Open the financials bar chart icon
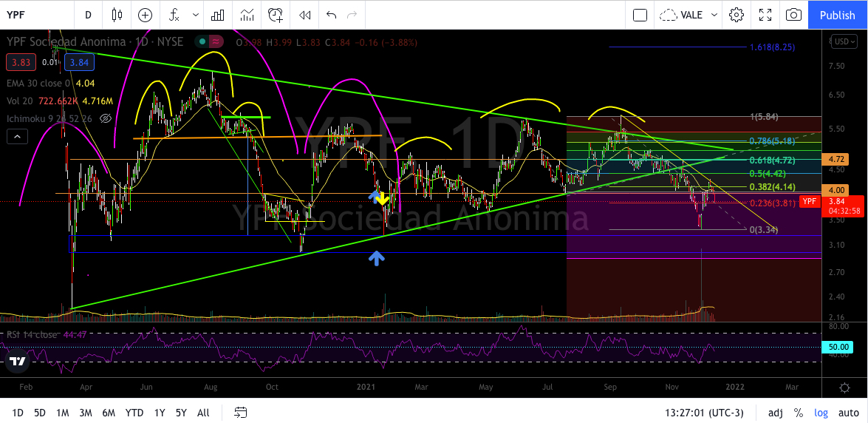The width and height of the screenshot is (868, 423). 217,15
